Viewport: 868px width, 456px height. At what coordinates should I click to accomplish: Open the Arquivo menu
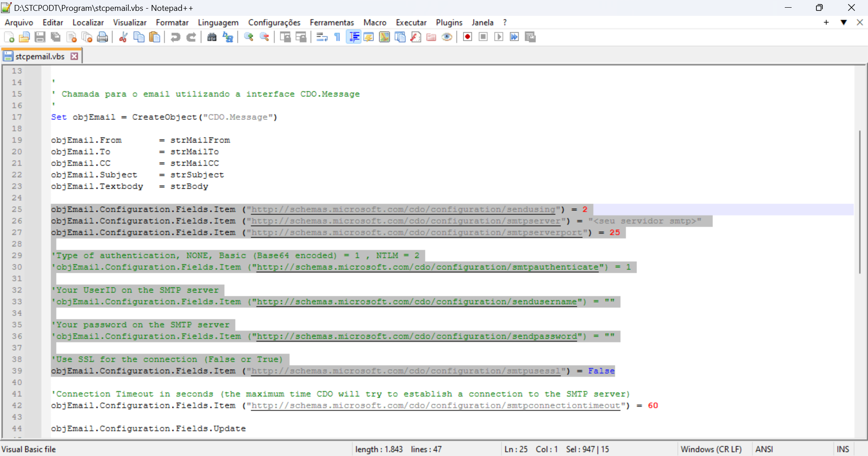click(x=19, y=22)
